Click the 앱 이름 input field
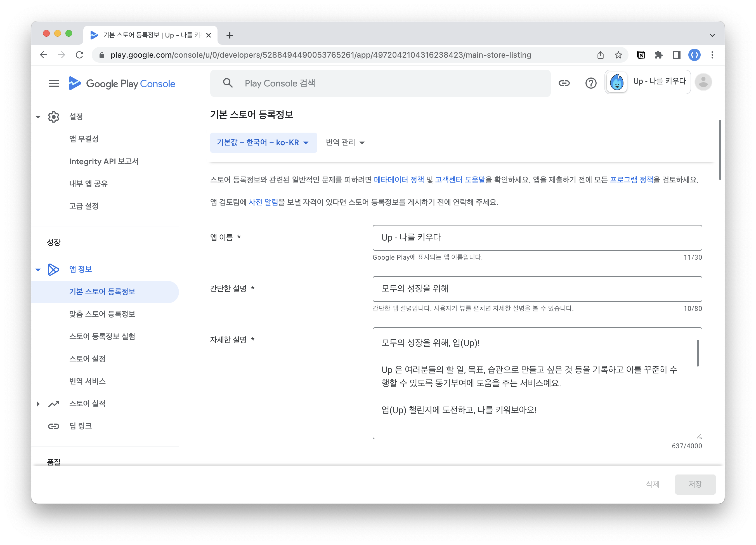Image resolution: width=756 pixels, height=545 pixels. pos(537,238)
